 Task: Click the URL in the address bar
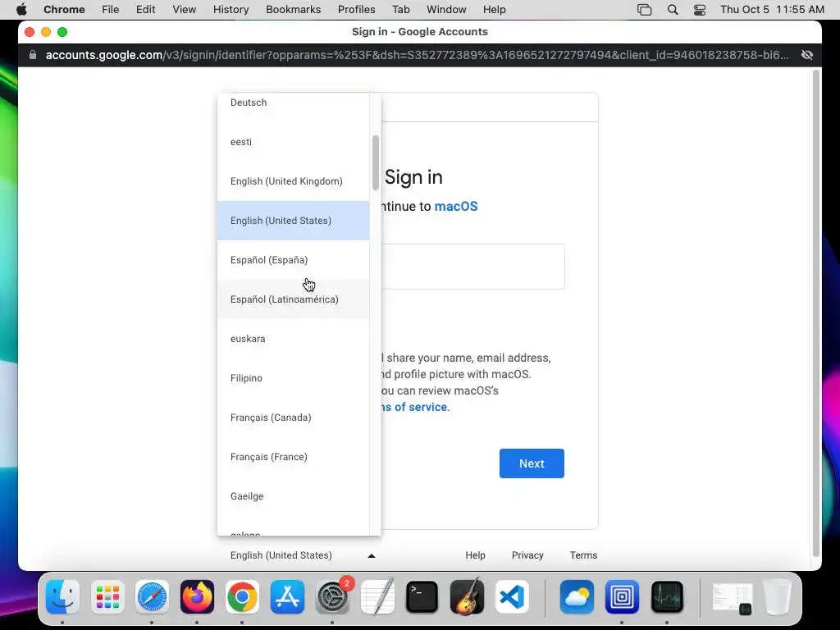[x=417, y=55]
